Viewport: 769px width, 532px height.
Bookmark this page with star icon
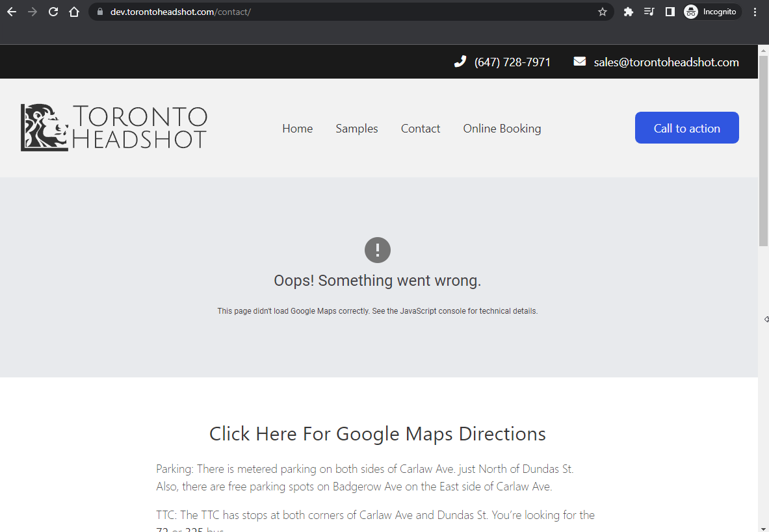click(x=603, y=12)
